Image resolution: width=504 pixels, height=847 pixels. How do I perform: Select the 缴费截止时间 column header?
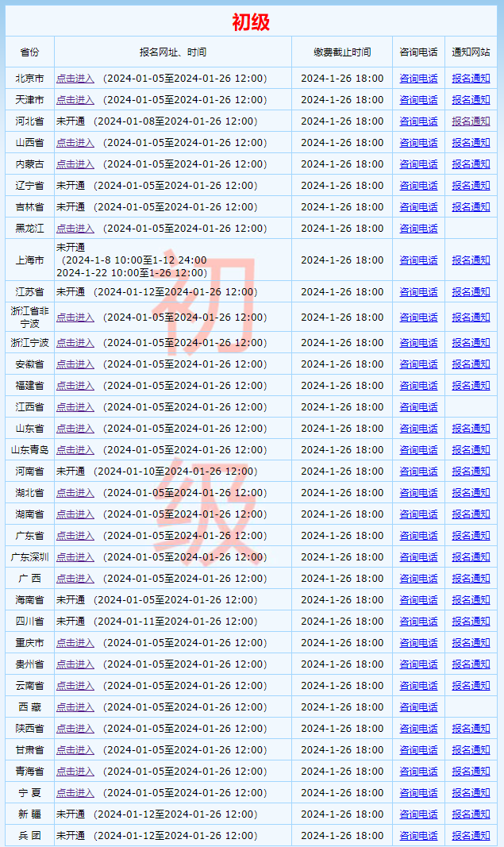342,52
